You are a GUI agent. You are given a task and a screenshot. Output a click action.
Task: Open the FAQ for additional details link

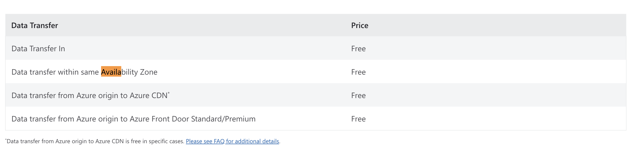[x=232, y=141]
